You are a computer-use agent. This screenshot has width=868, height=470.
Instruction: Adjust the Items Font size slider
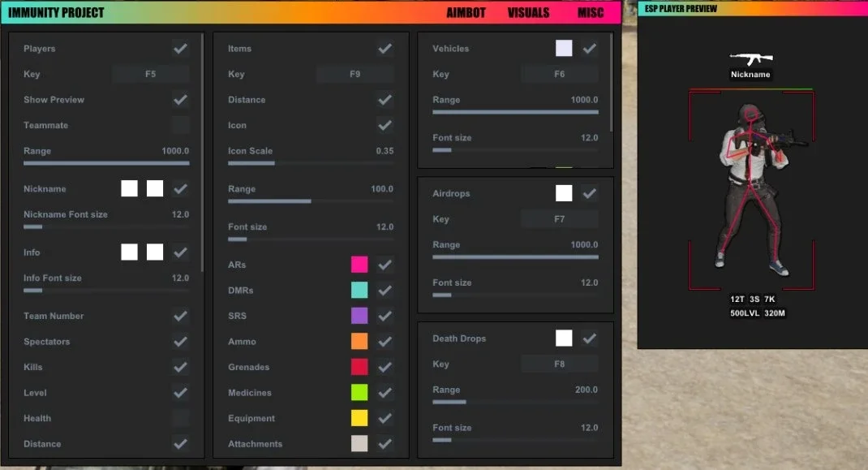pos(311,239)
